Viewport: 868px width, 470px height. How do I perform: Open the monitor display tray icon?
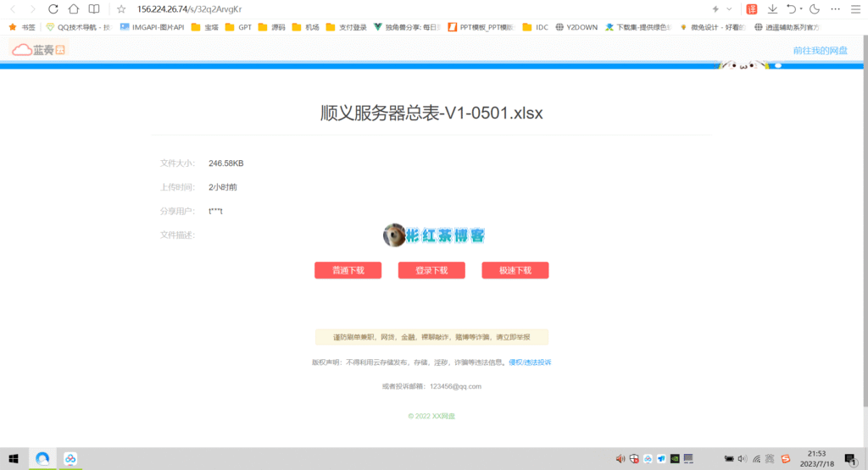pyautogui.click(x=688, y=458)
